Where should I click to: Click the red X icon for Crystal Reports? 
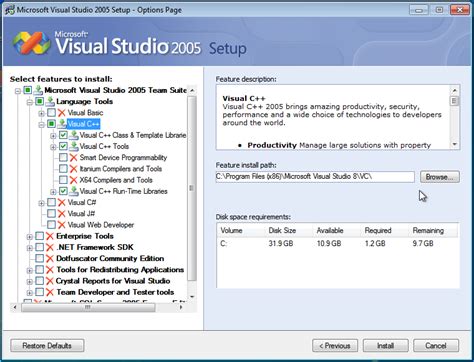point(50,281)
